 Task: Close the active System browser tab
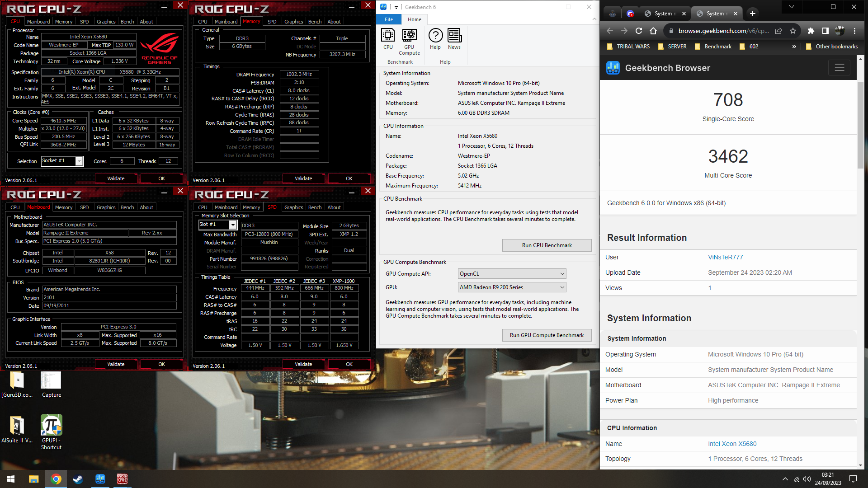[736, 14]
